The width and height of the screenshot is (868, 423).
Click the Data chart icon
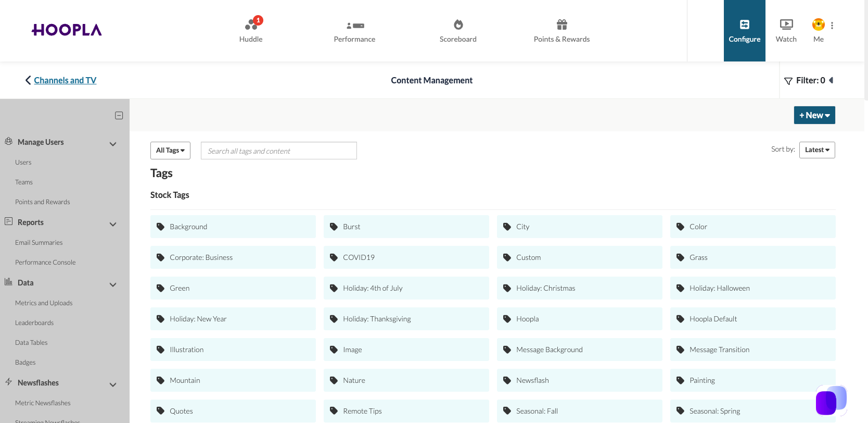9,282
